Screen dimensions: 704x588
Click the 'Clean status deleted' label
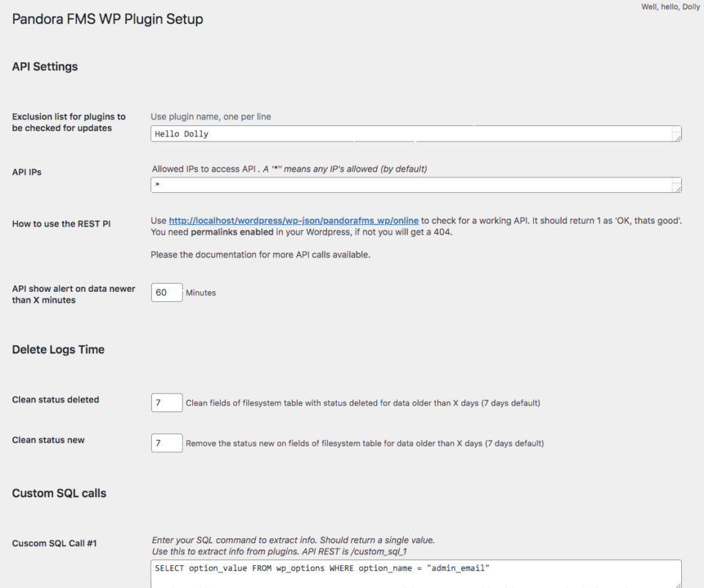[x=56, y=400]
